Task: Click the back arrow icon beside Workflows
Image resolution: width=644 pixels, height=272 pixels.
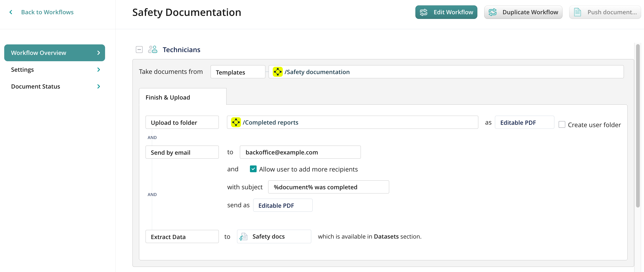Action: coord(11,12)
